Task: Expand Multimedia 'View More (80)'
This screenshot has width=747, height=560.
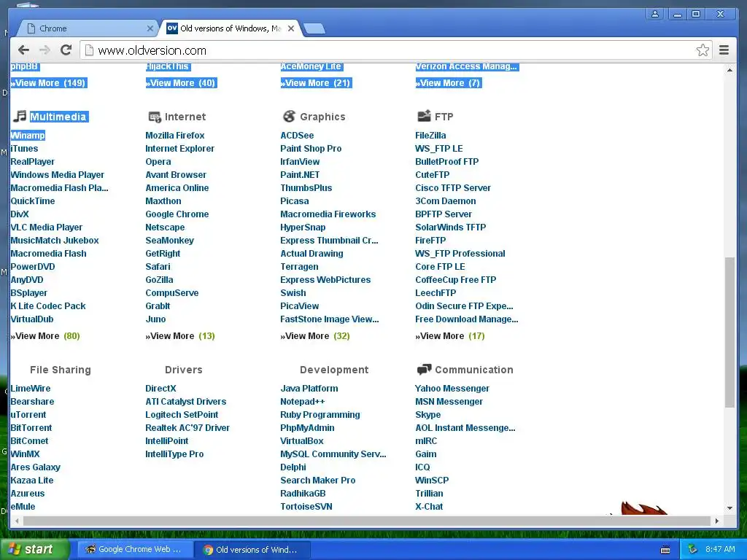Action: (x=45, y=336)
